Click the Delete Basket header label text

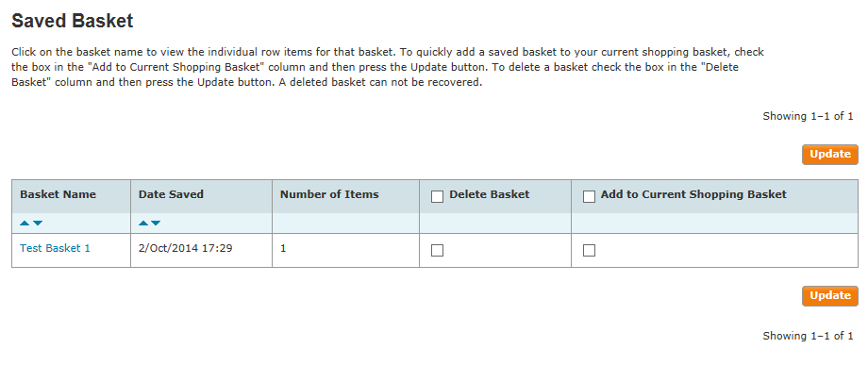click(x=490, y=194)
